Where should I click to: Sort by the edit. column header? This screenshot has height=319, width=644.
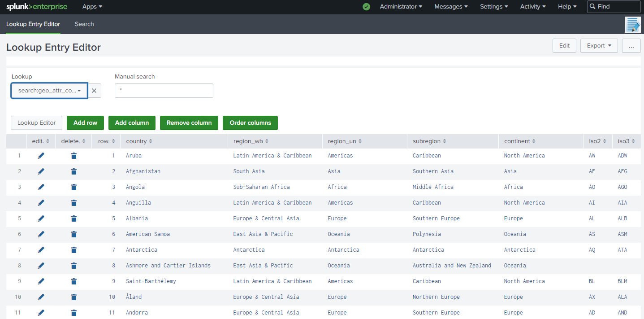click(41, 141)
